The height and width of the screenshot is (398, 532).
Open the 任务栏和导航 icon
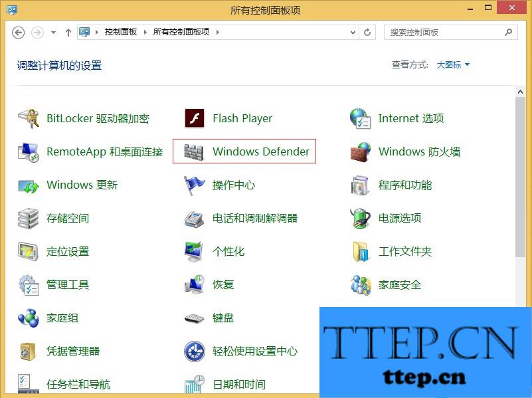tap(29, 384)
